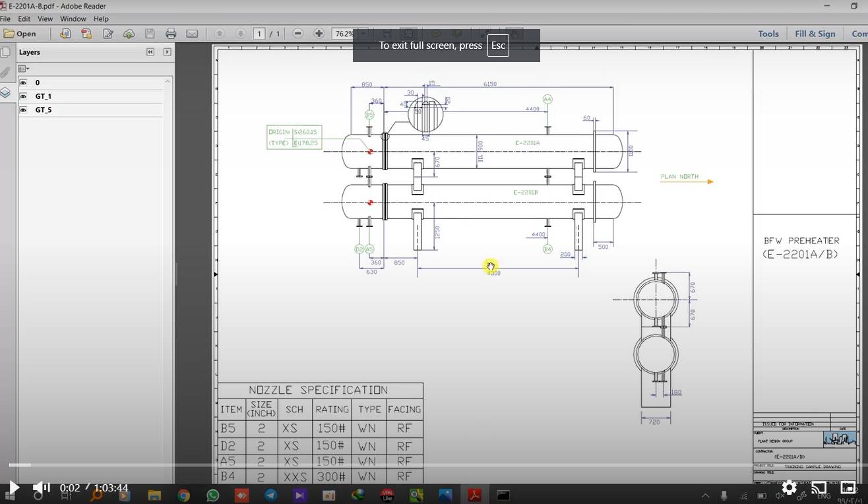Toggle visibility eye of layer GT_1
This screenshot has width=868, height=504.
(x=23, y=96)
